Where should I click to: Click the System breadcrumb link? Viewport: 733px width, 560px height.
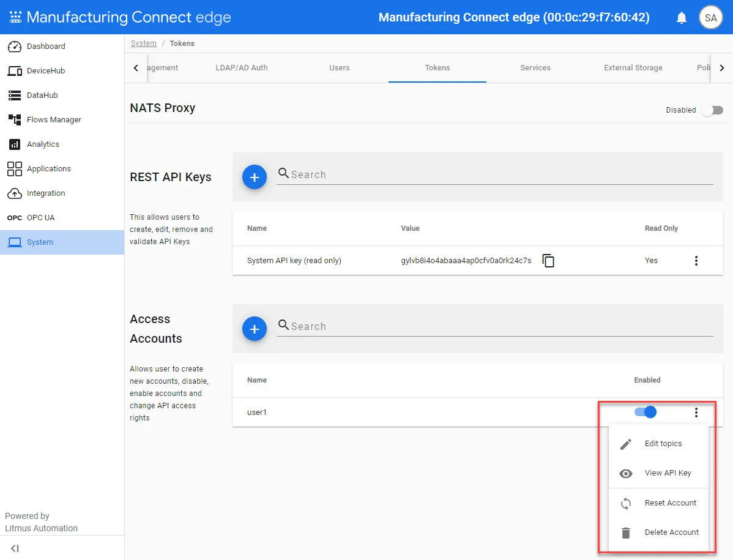(x=144, y=43)
